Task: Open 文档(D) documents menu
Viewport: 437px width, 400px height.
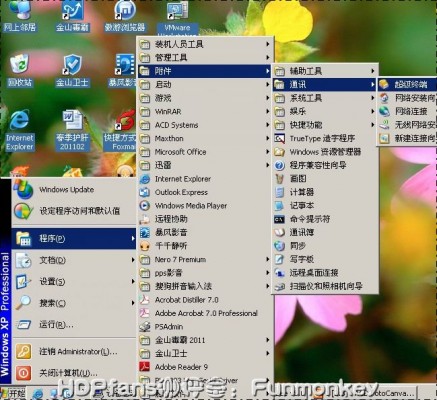Action: [74, 260]
